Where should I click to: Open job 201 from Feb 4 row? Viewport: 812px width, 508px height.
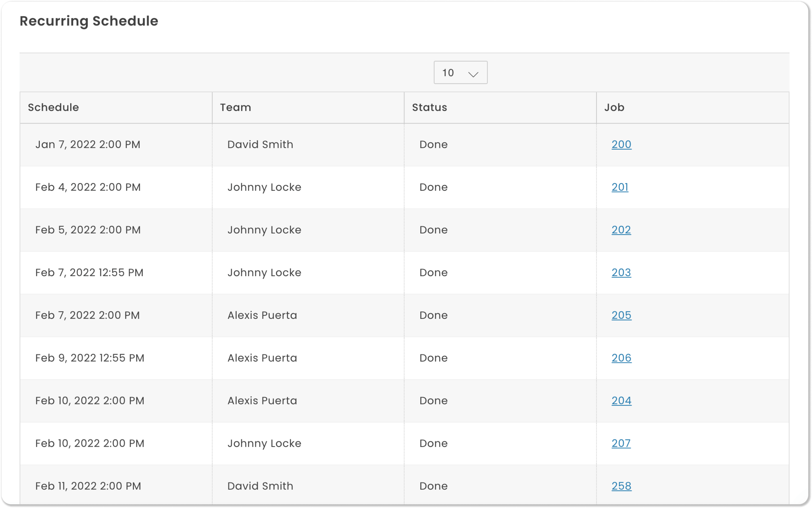click(x=620, y=187)
